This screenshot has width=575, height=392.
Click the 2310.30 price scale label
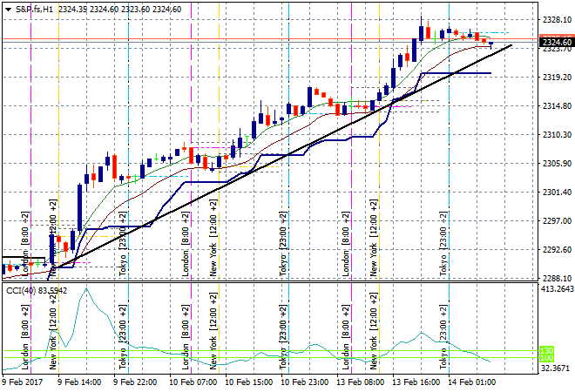[x=556, y=134]
